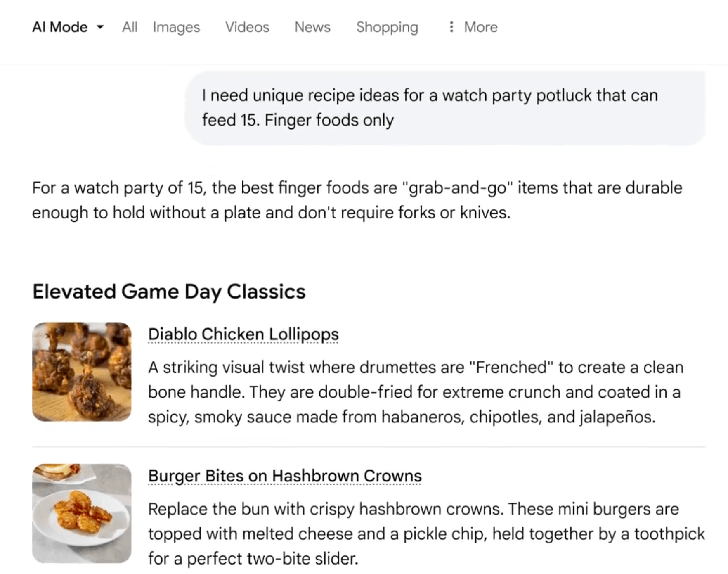Viewport: 728px width, 574px height.
Task: Switch to the Images tab
Action: (x=176, y=27)
